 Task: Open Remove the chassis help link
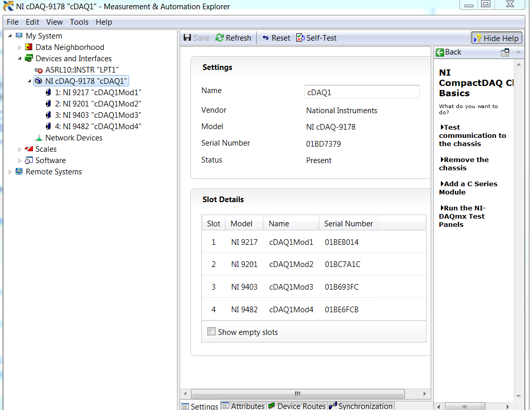click(464, 164)
